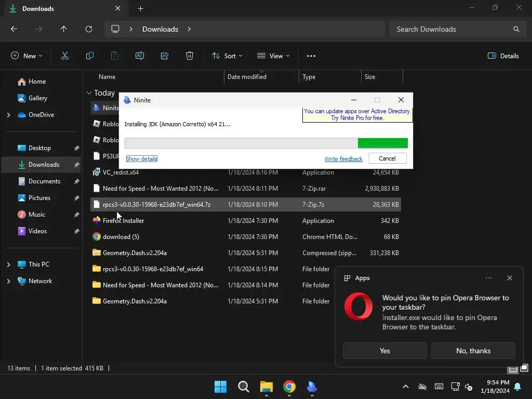This screenshot has width=532, height=399.
Task: Click No, thanks on Opera prompt
Action: coord(473,351)
